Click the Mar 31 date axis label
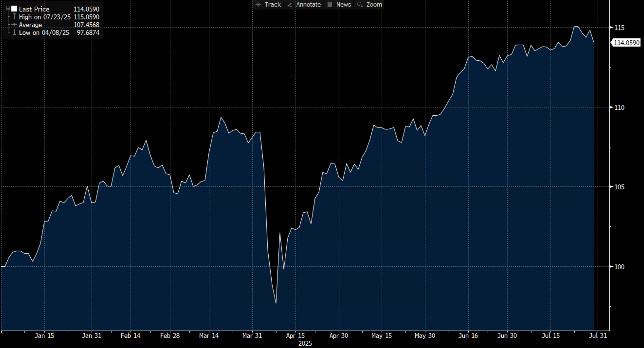Screen dimensions: 644x348 click(252, 336)
